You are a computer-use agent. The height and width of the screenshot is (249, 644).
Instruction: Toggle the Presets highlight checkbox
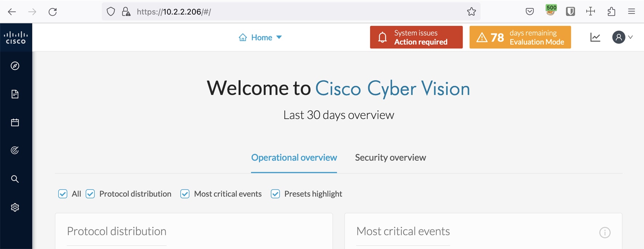[x=275, y=194]
